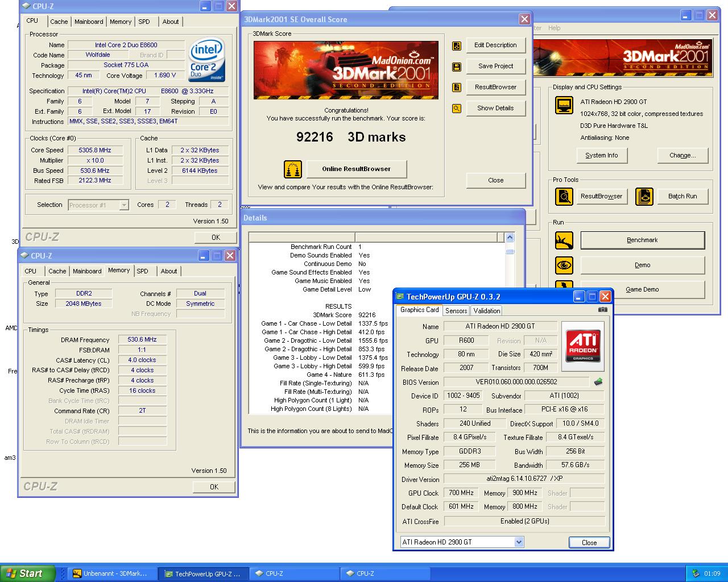Click the ATI CrossFire Enabled (2 GPUs) field
The image size is (728, 582).
pyautogui.click(x=524, y=521)
